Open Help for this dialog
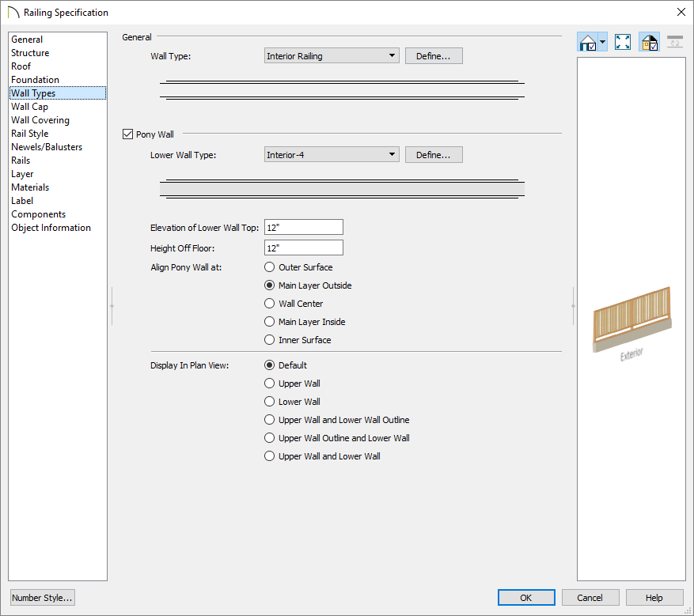The width and height of the screenshot is (694, 616). coord(654,598)
